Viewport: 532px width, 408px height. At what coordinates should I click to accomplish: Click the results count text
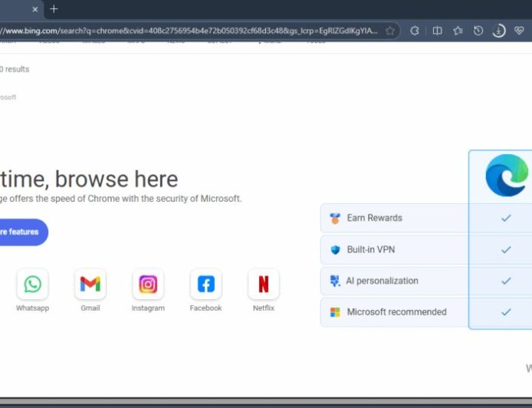(x=15, y=69)
